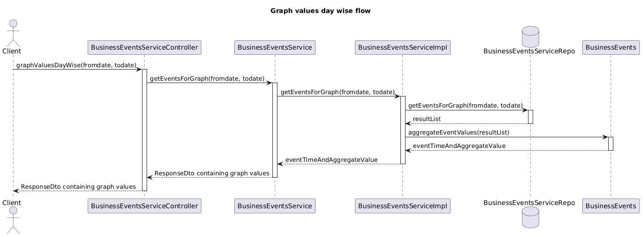The height and width of the screenshot is (237, 644).
Task: Click the top BusinessEvents participant box
Action: pyautogui.click(x=611, y=47)
